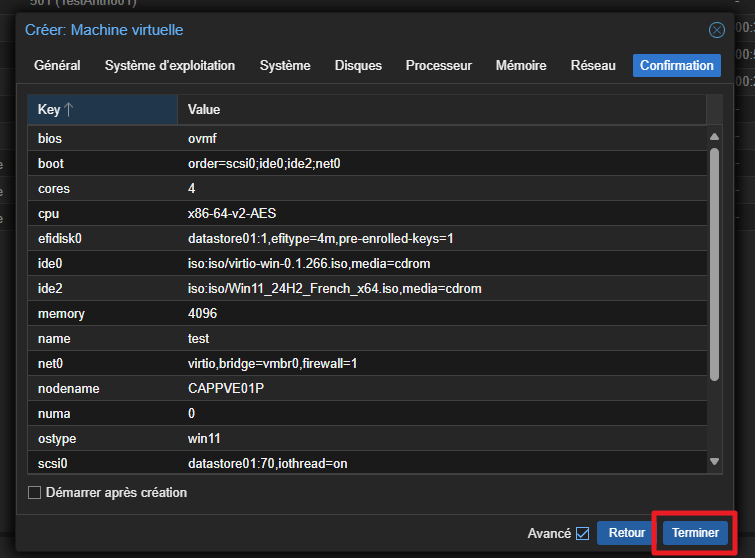Screen dimensions: 755x558
Task: Click the Key column sort arrow
Action: tap(68, 109)
